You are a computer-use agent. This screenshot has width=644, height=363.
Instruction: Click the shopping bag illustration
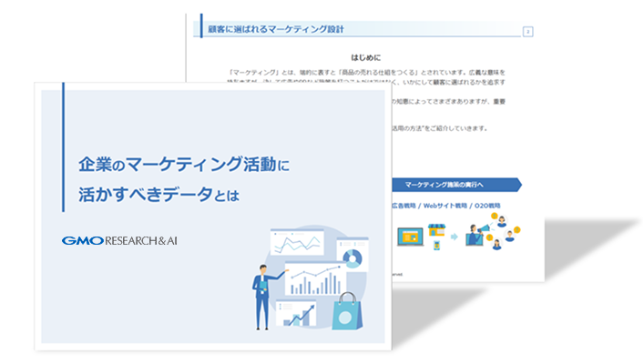[347, 312]
